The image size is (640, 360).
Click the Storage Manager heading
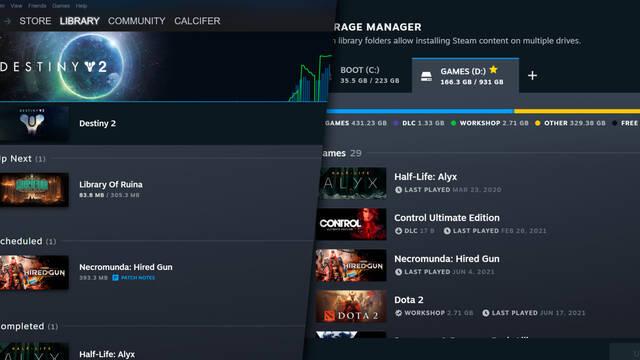click(378, 27)
